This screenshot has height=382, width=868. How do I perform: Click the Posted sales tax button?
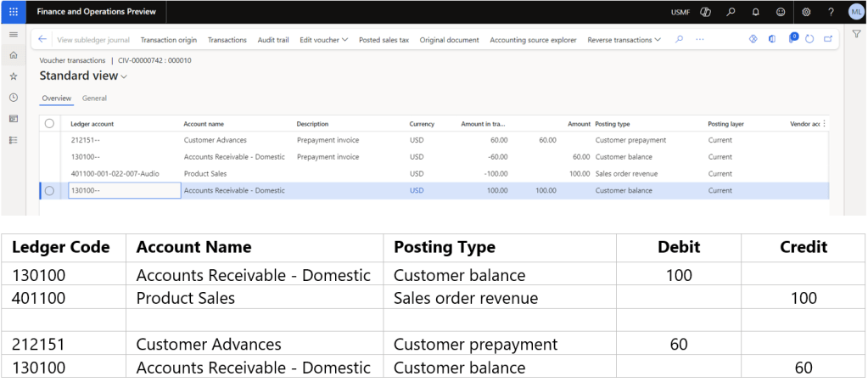384,40
